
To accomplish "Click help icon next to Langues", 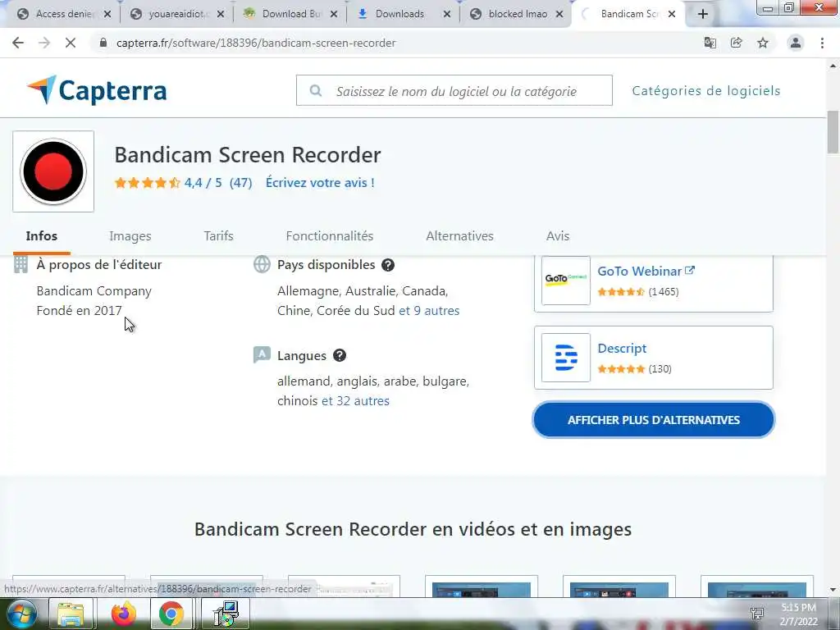I will point(340,355).
